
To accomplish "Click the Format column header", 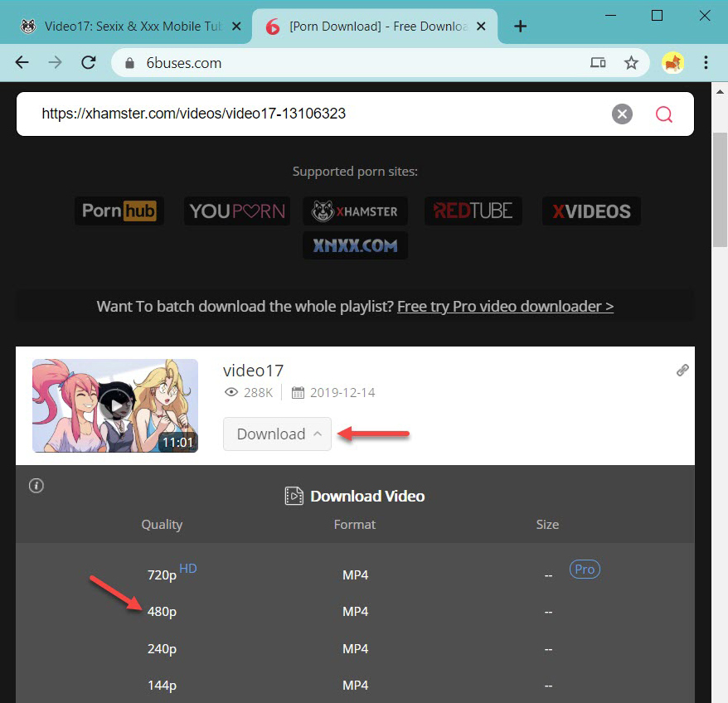I will click(x=355, y=525).
